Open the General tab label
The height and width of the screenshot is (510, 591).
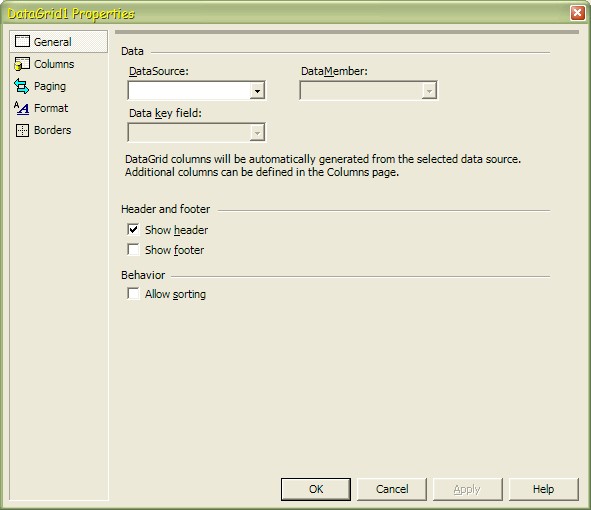click(x=52, y=42)
